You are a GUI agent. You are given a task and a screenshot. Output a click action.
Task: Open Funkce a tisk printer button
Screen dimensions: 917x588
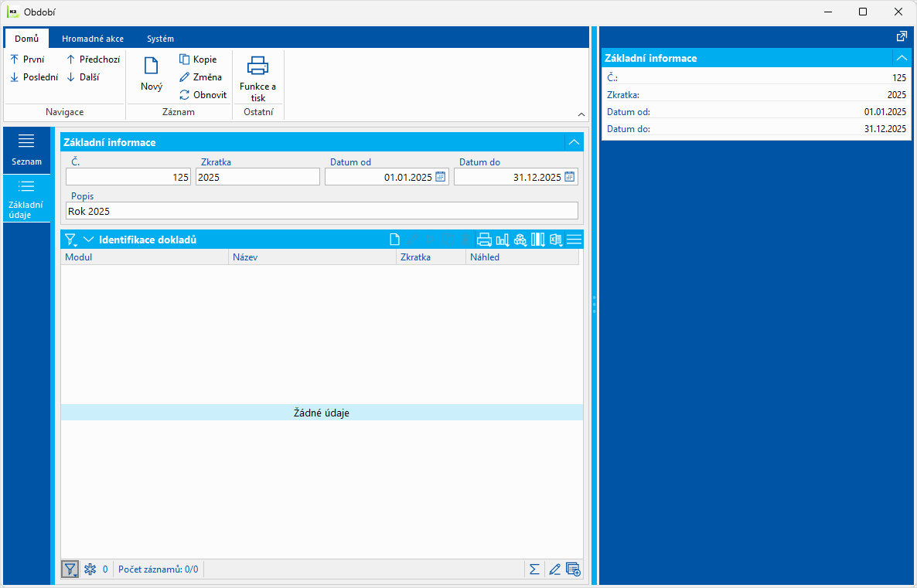point(258,78)
